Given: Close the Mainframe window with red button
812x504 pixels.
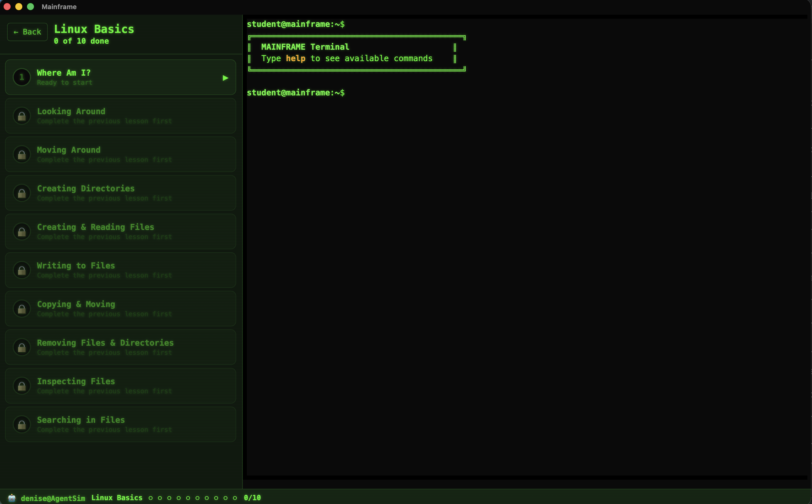Looking at the screenshot, I should (x=7, y=7).
